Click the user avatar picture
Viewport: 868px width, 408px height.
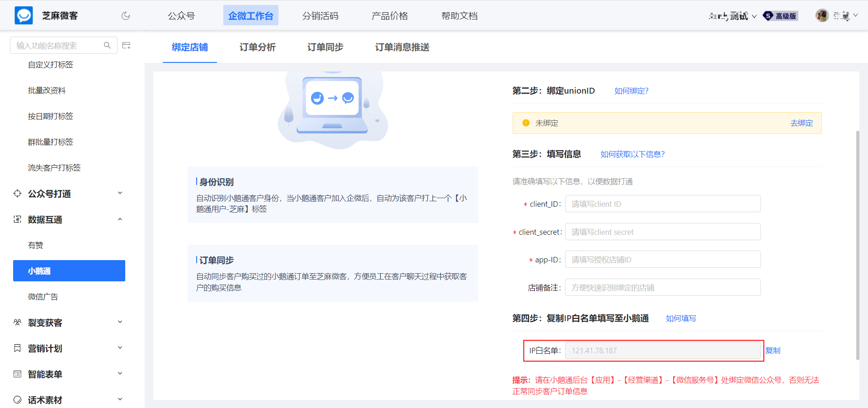[822, 15]
